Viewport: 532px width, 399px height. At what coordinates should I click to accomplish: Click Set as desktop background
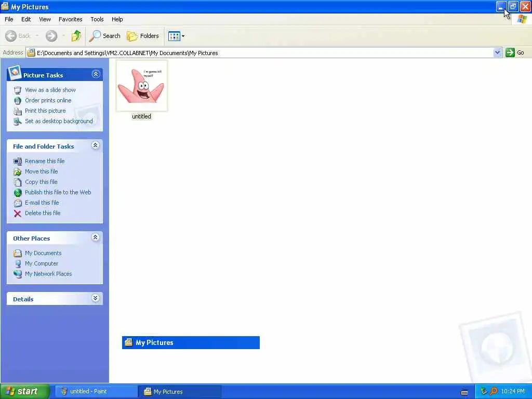coord(59,121)
